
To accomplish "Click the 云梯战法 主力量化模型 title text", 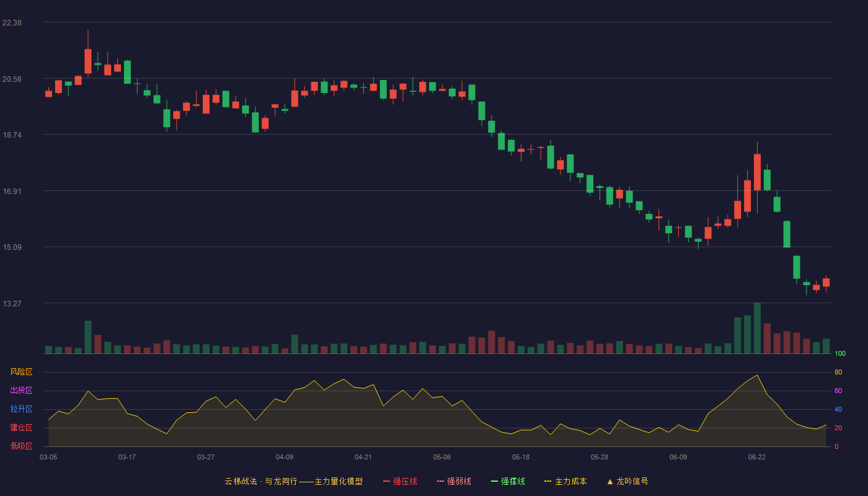I will [x=293, y=481].
